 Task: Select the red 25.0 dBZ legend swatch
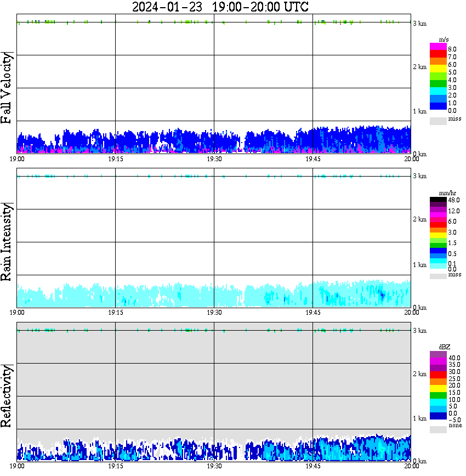(438, 375)
